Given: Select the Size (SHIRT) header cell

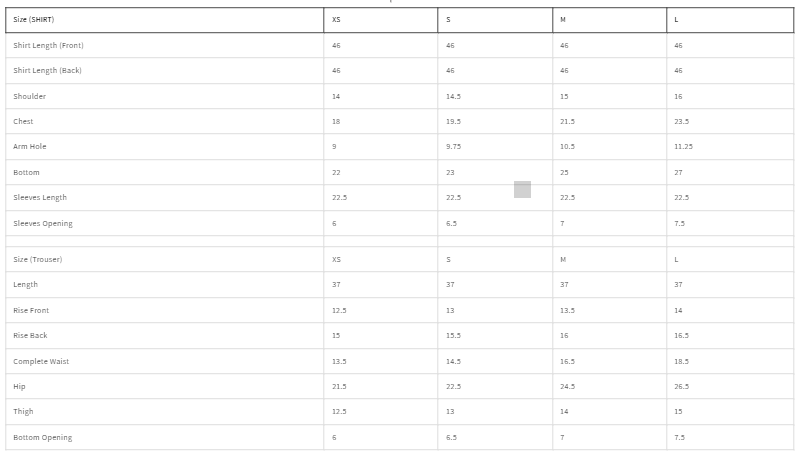Looking at the screenshot, I should tap(165, 20).
